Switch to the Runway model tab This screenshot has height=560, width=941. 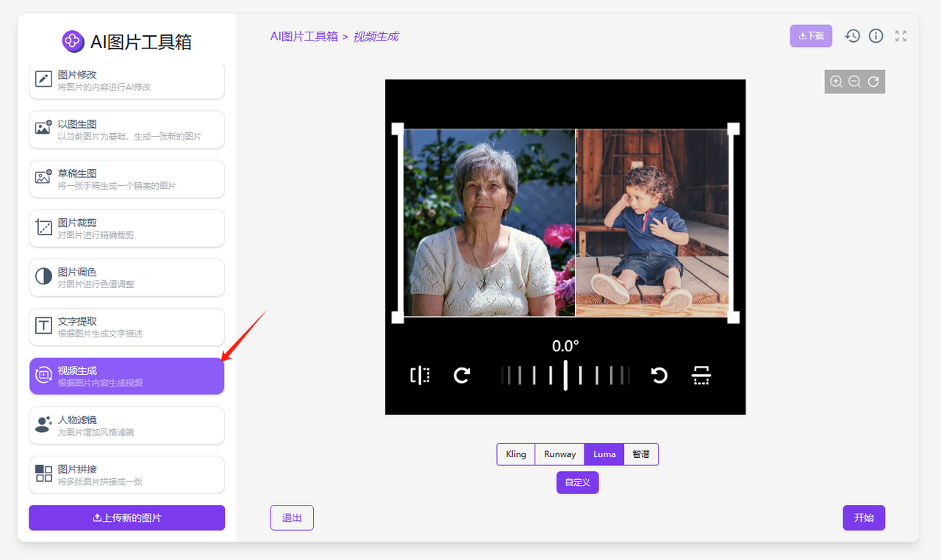(559, 454)
